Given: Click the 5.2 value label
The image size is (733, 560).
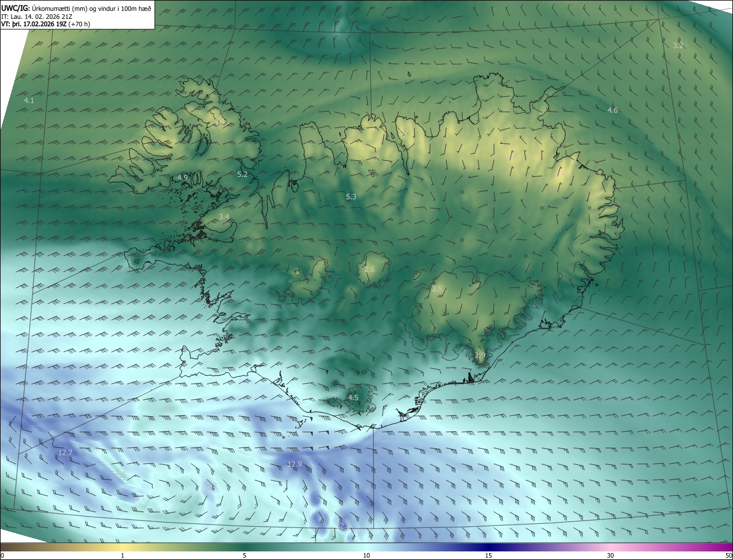Looking at the screenshot, I should [x=242, y=174].
